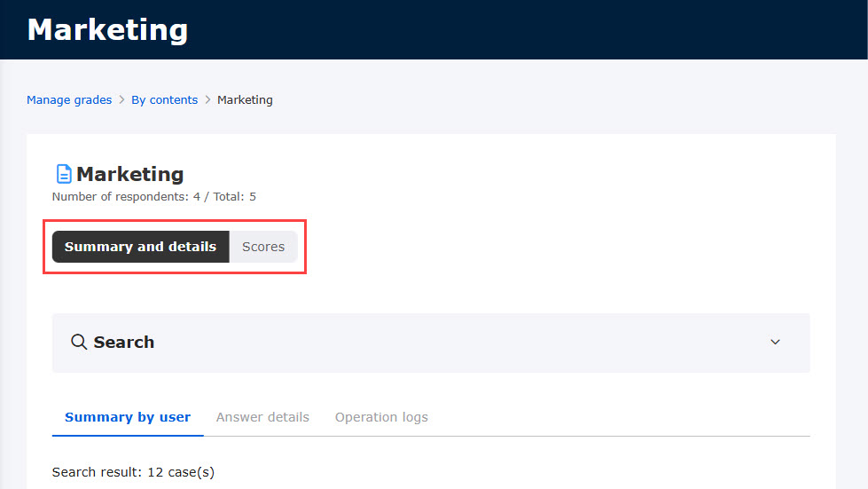Image resolution: width=868 pixels, height=489 pixels.
Task: Click the Search panel header label
Action: coord(124,343)
